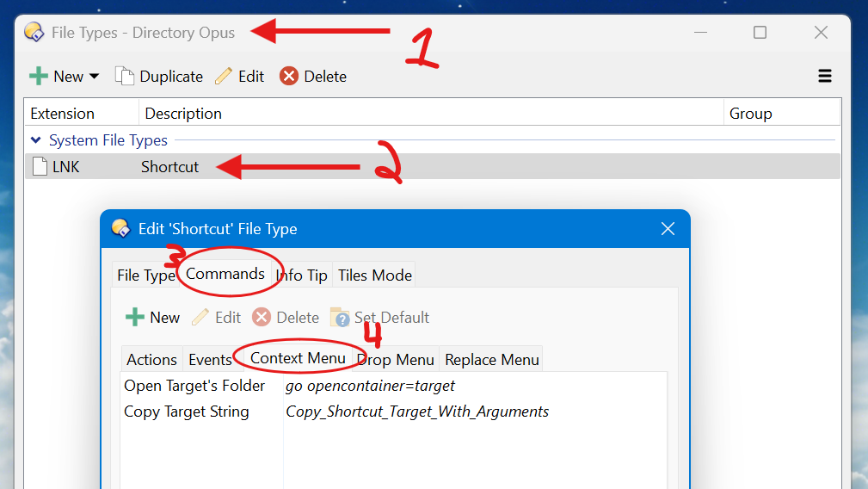Open the New dropdown arrow in File Types toolbar

[94, 77]
